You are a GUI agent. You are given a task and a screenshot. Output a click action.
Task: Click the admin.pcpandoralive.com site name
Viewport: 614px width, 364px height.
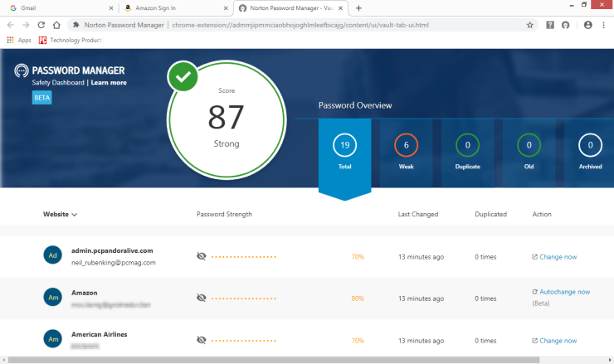pyautogui.click(x=112, y=250)
